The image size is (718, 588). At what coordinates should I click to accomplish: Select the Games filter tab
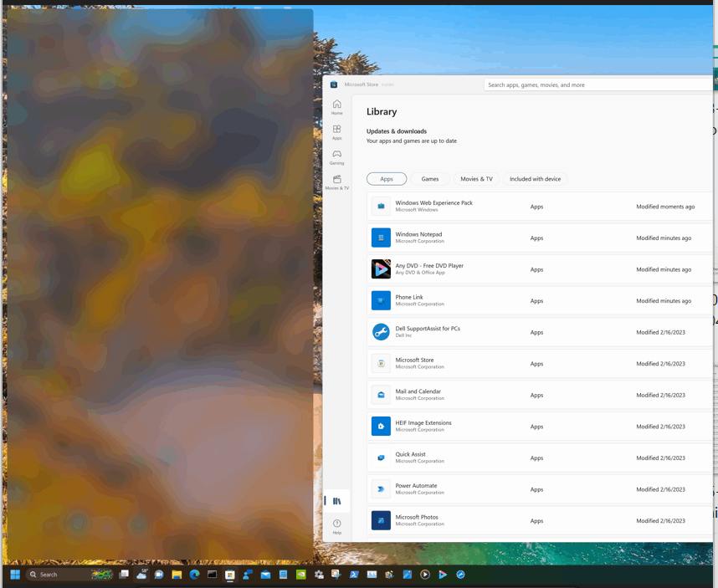click(430, 179)
